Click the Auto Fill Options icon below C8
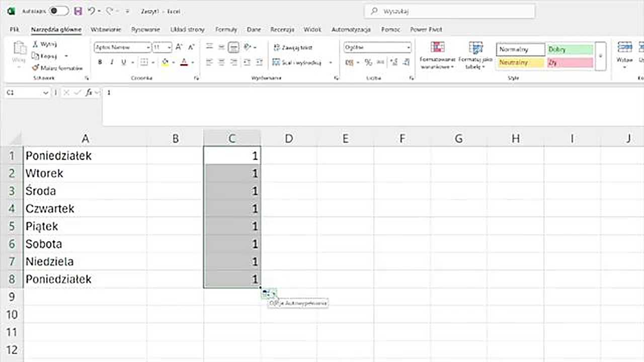644x362 pixels. [268, 294]
